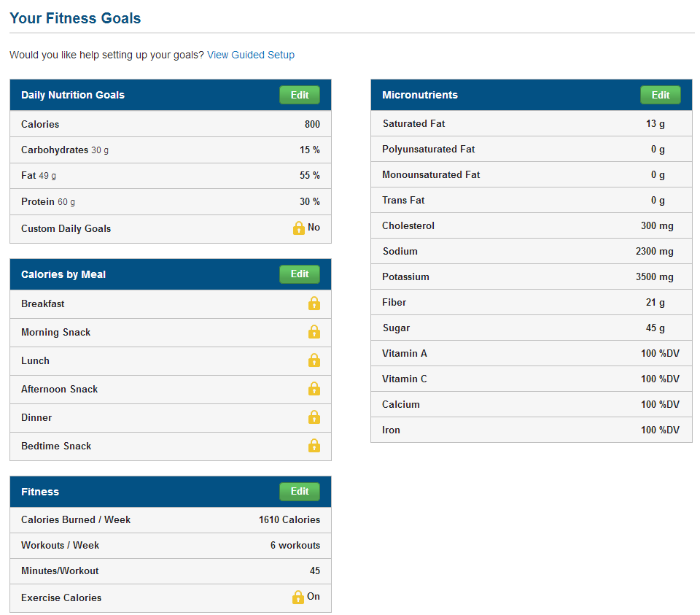Viewport: 700px width, 615px height.
Task: Select the Workouts / Week value
Action: [x=295, y=545]
